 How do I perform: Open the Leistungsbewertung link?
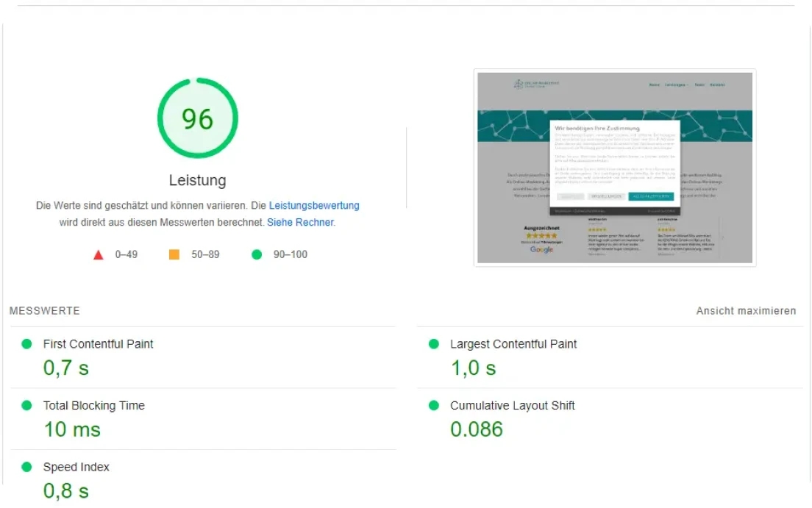pos(314,206)
